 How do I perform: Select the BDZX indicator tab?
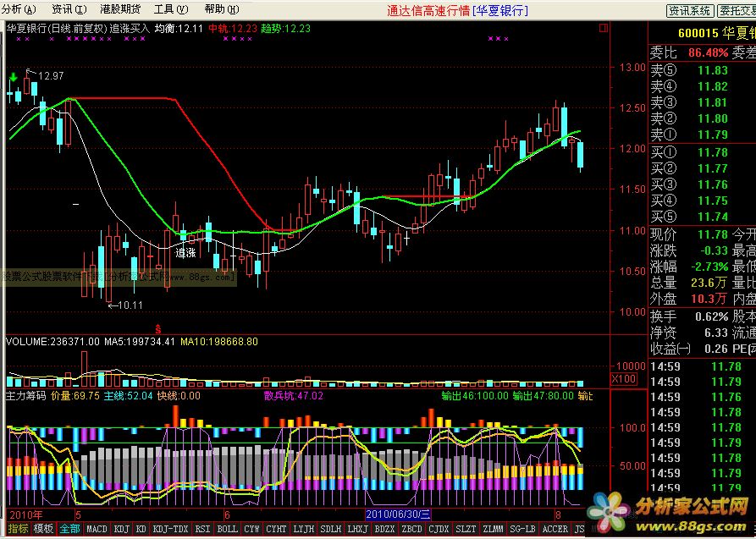(x=384, y=529)
